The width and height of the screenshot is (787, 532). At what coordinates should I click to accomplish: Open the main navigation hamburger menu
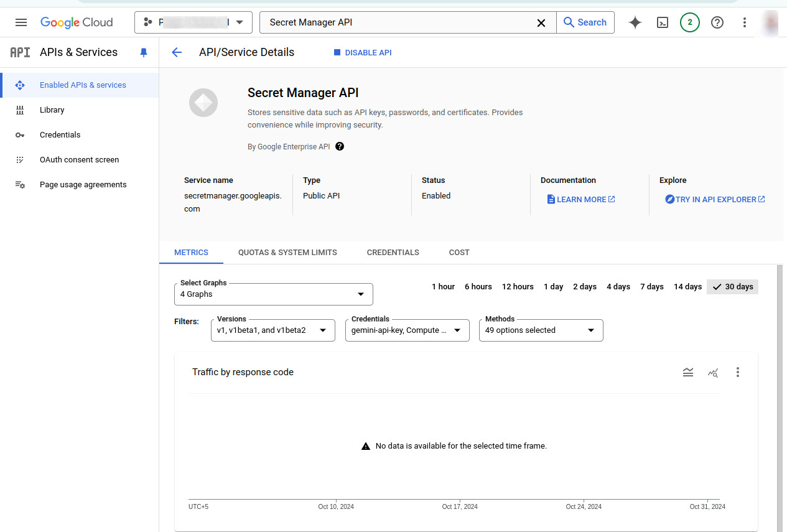click(21, 22)
